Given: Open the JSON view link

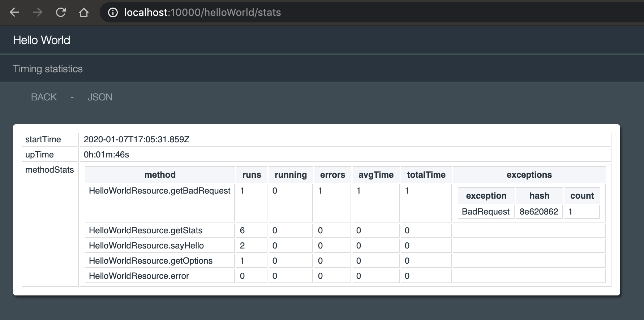Looking at the screenshot, I should 100,97.
